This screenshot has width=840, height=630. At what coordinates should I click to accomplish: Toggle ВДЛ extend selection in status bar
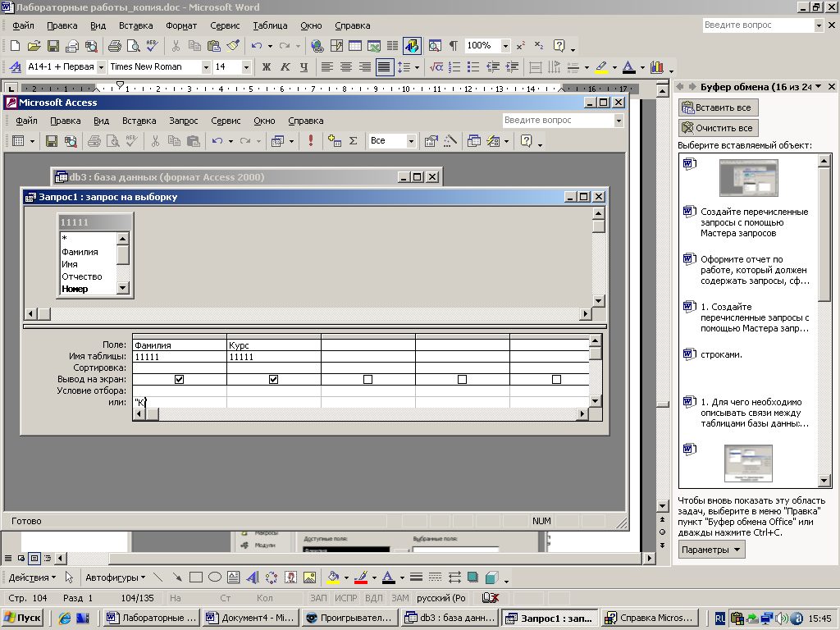374,598
